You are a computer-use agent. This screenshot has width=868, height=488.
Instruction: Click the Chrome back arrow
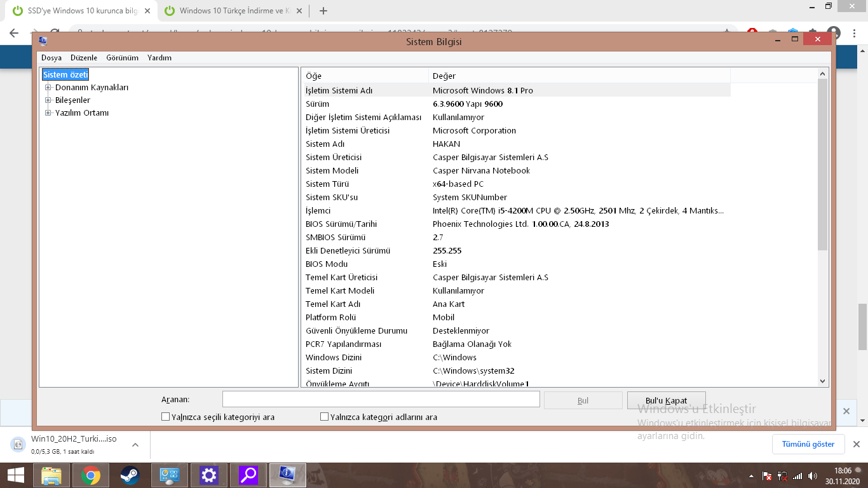point(14,33)
